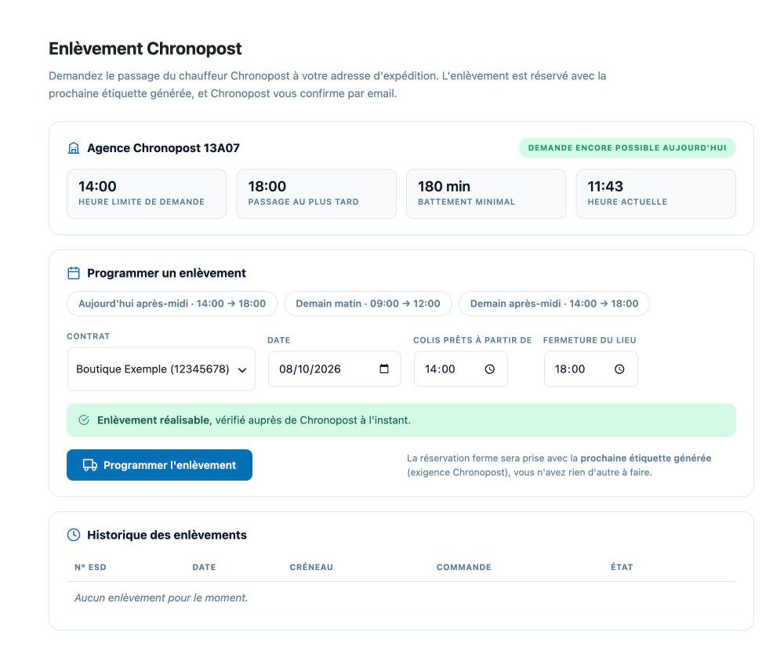The image size is (784, 672).
Task: Open the date picker calendar icon
Action: 384,369
